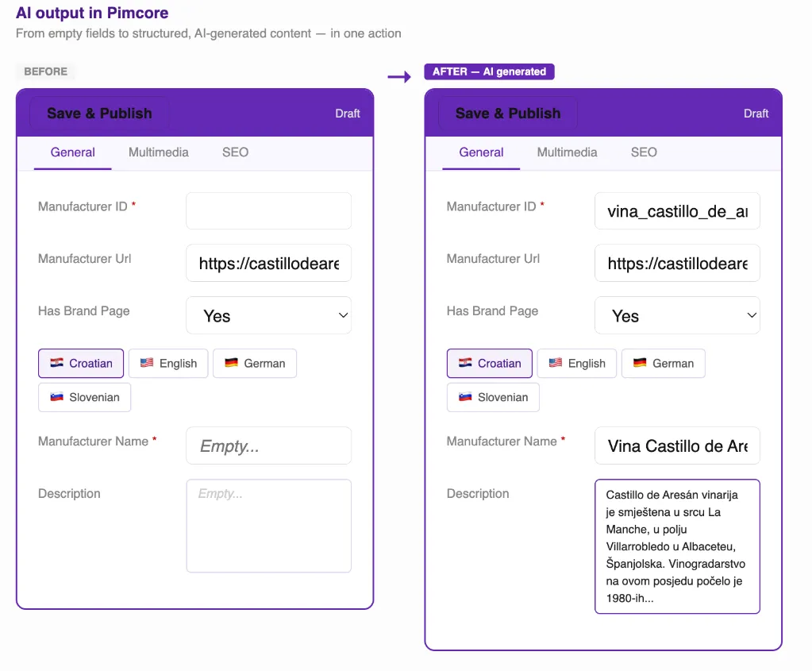The image size is (812, 671).
Task: Click the arrow between BEFORE and AFTER
Action: [399, 77]
